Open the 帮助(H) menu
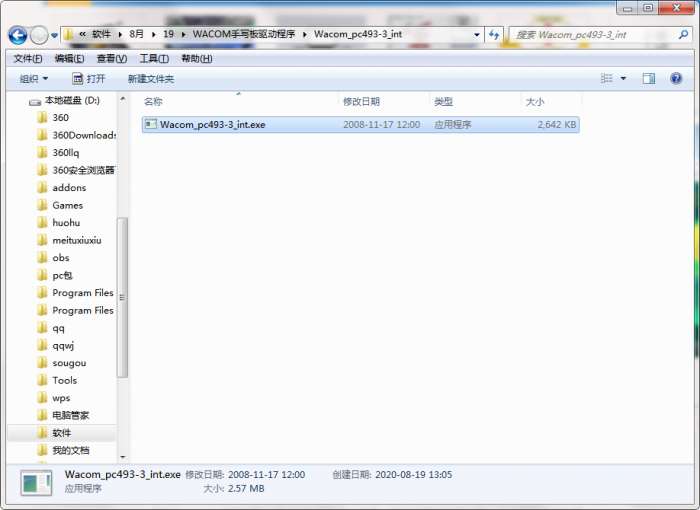 coord(196,59)
